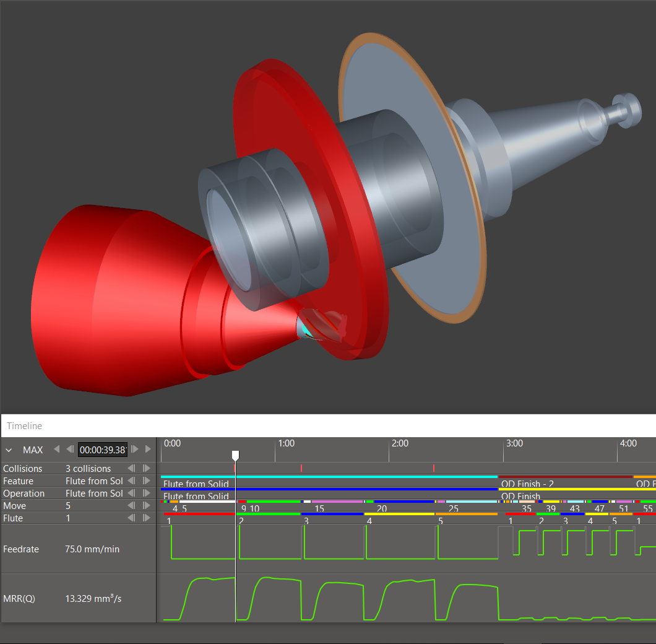
Task: Step to next Move
Action: (x=147, y=506)
